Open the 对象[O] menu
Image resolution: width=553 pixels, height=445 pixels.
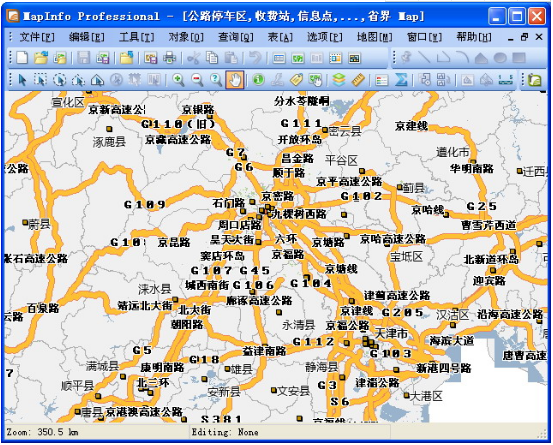click(186, 37)
